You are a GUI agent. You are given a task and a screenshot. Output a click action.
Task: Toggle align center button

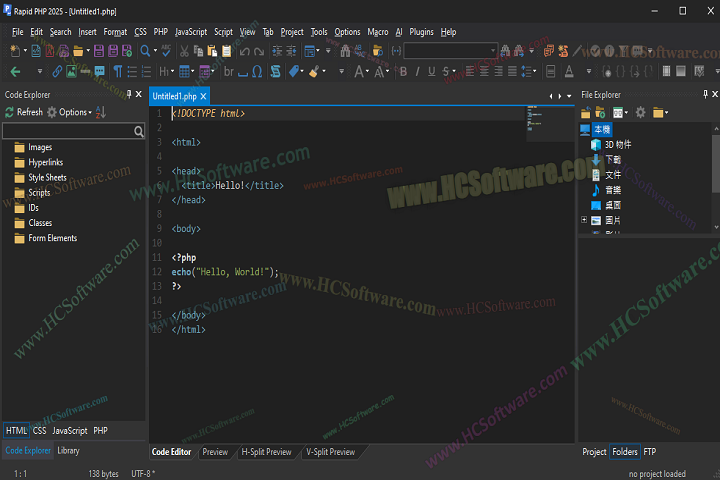pos(484,71)
